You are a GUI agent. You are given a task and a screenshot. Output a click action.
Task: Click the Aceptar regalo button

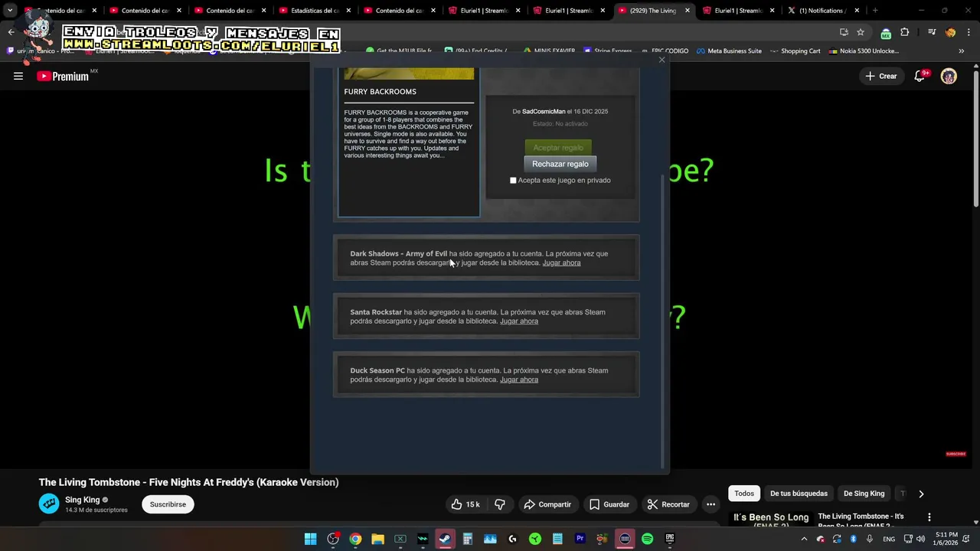point(558,148)
